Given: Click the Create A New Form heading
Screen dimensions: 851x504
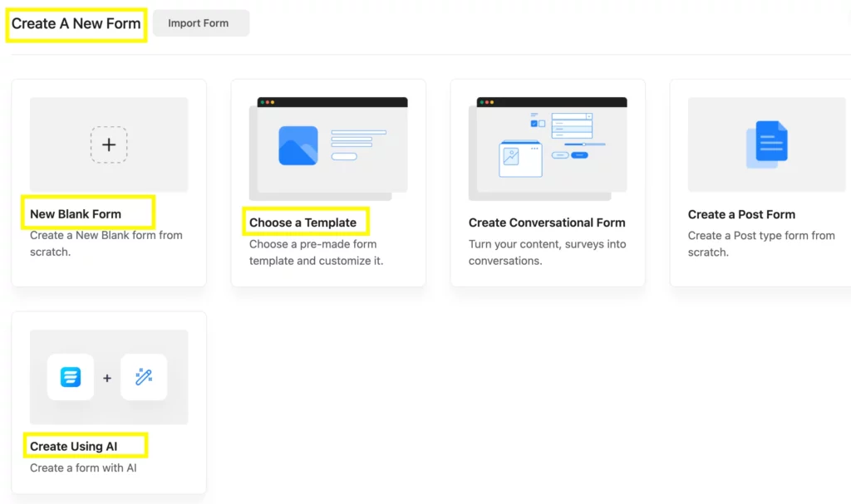Looking at the screenshot, I should pos(76,23).
